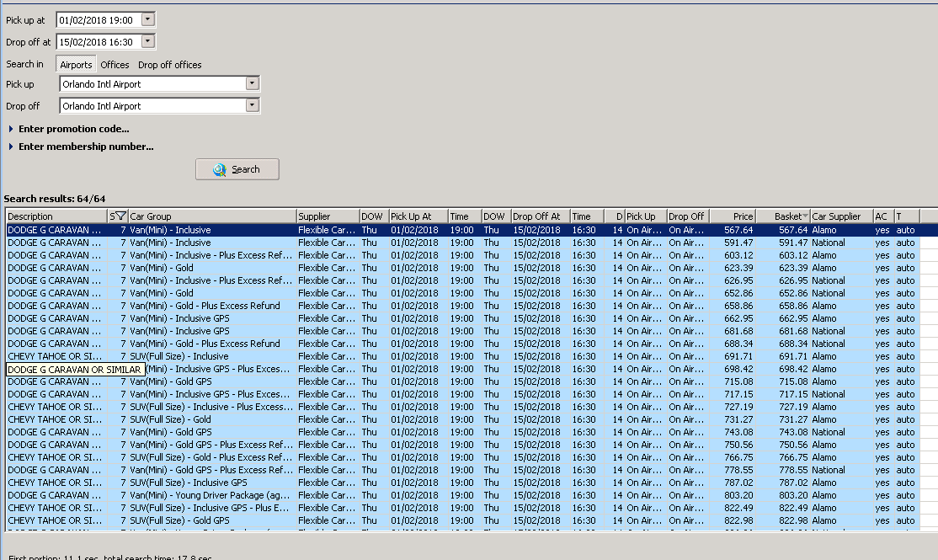Select Van(Mini) - Inclusive GPS row at 662.95
This screenshot has width=938, height=560.
(463, 318)
